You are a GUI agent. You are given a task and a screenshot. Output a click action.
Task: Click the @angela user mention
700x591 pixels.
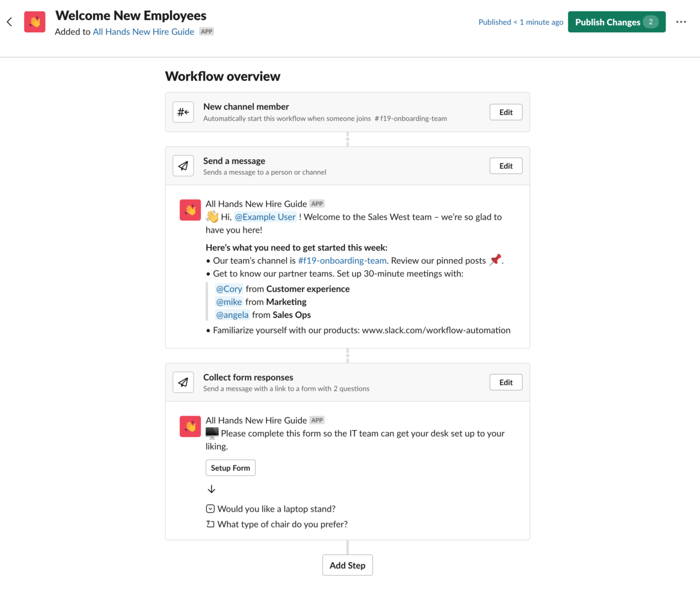[232, 315]
